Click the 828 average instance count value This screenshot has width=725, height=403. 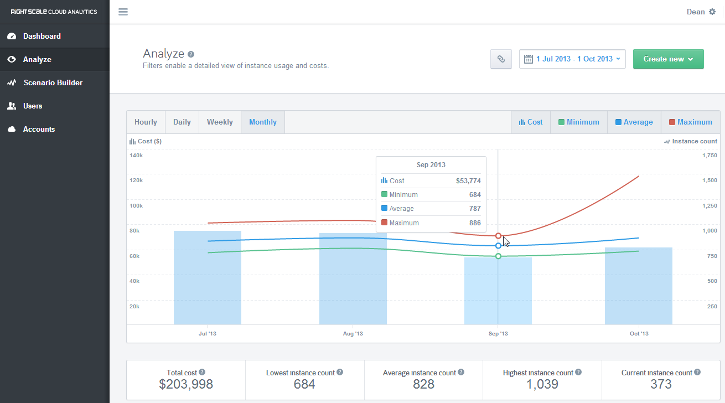(x=424, y=384)
